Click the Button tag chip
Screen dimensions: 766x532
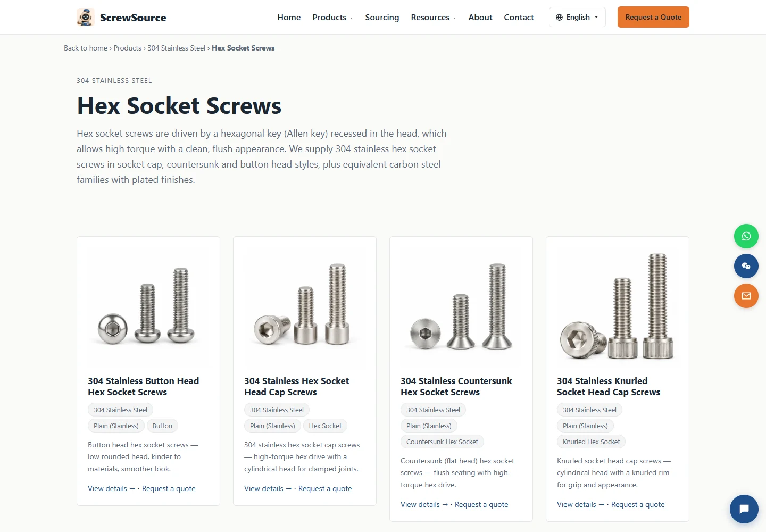(x=162, y=426)
